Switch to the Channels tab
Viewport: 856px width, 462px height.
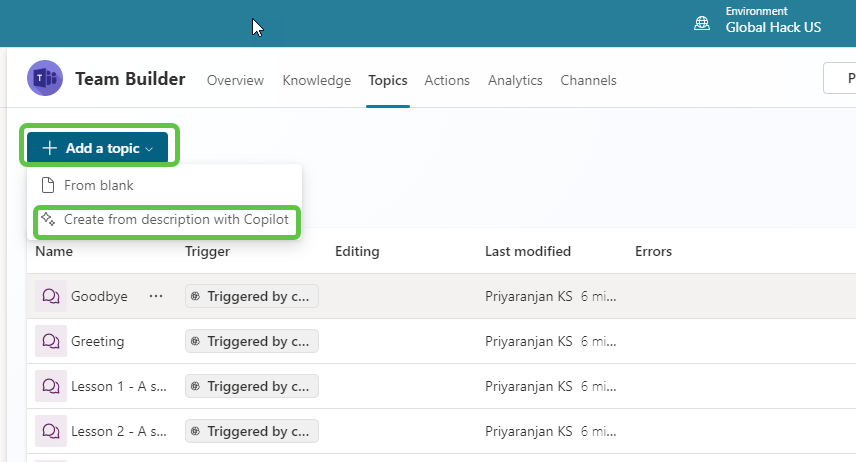[x=588, y=80]
